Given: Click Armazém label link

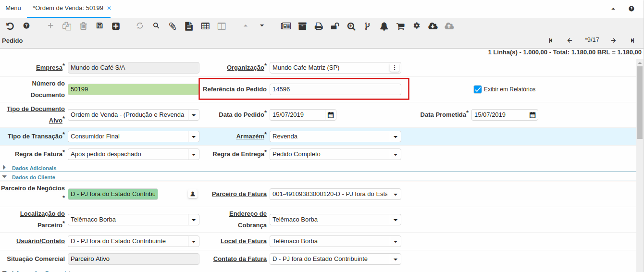Looking at the screenshot, I should 250,136.
